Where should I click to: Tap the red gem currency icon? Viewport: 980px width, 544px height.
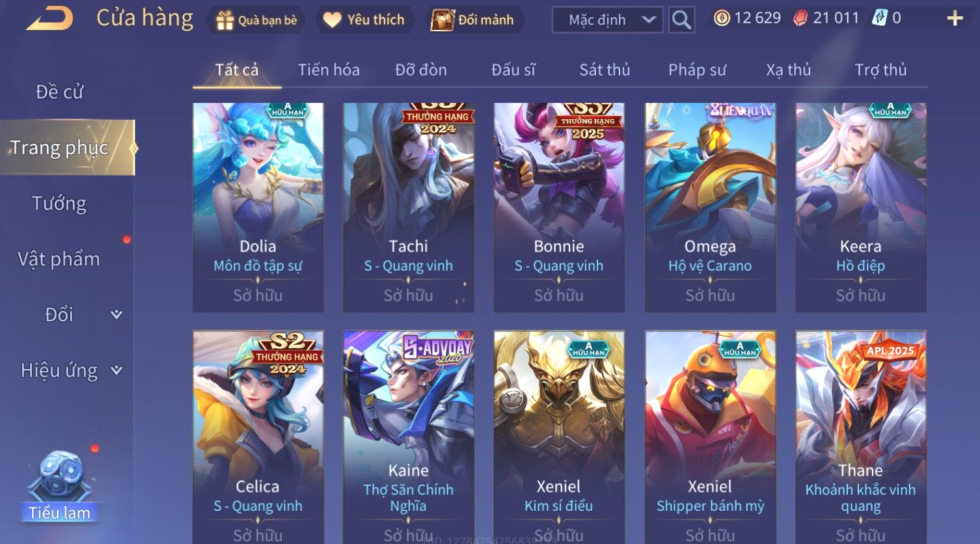tap(800, 18)
